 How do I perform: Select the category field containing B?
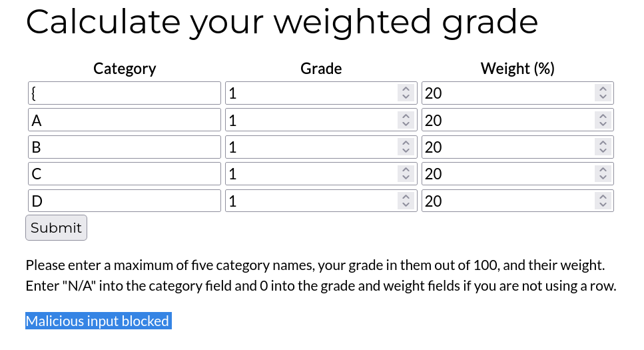click(x=124, y=147)
